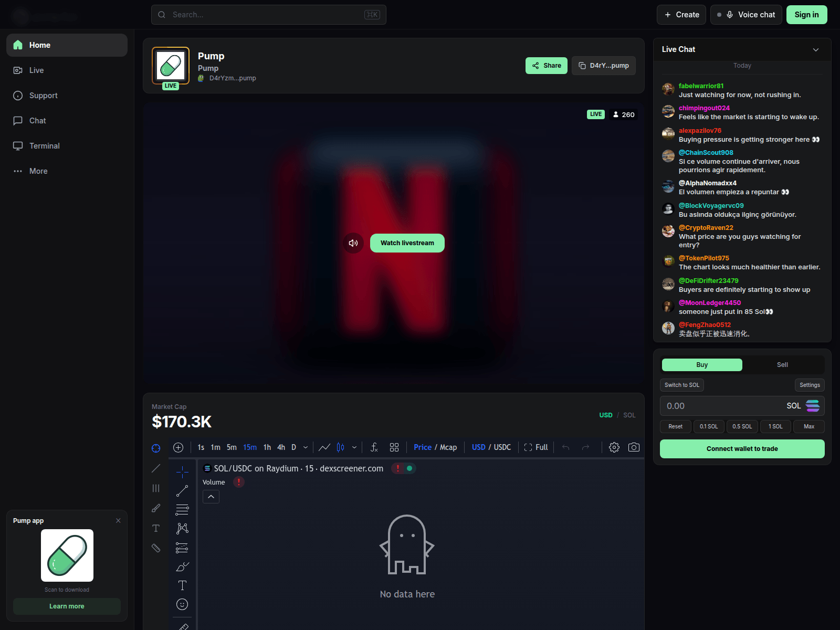Viewport: 840px width, 630px height.
Task: Go to Home in sidebar
Action: [x=67, y=45]
